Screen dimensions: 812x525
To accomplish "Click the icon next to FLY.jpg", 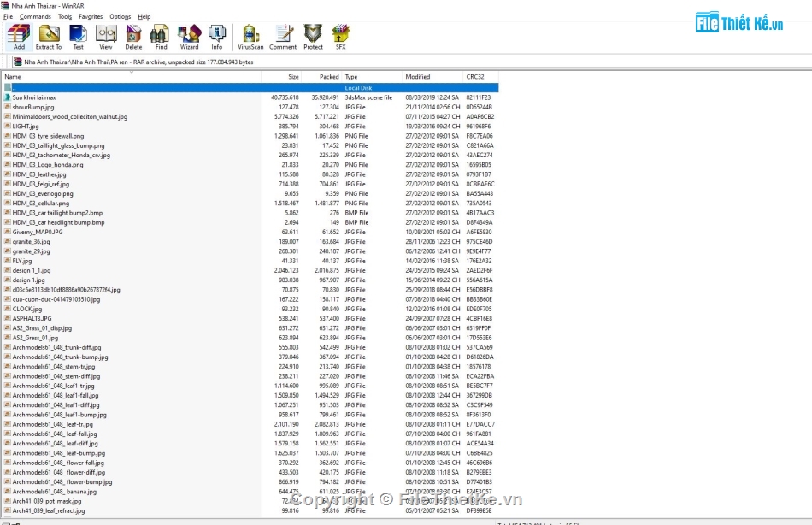I will [7, 261].
